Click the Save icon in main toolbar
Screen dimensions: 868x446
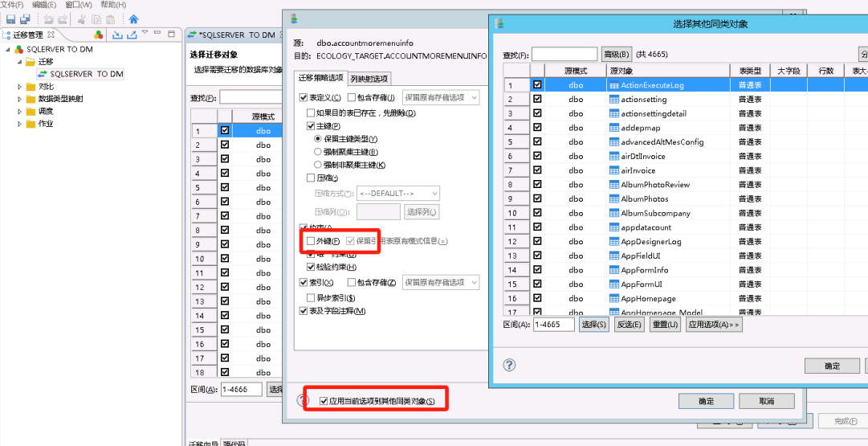[10, 19]
